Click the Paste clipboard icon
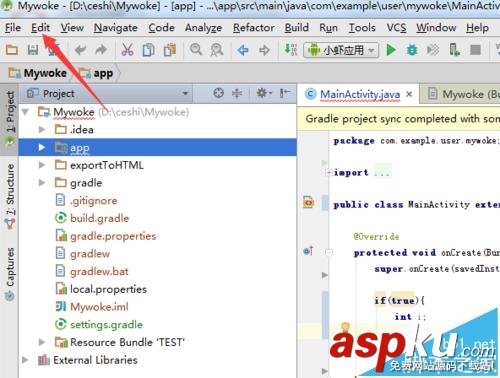 [x=170, y=50]
